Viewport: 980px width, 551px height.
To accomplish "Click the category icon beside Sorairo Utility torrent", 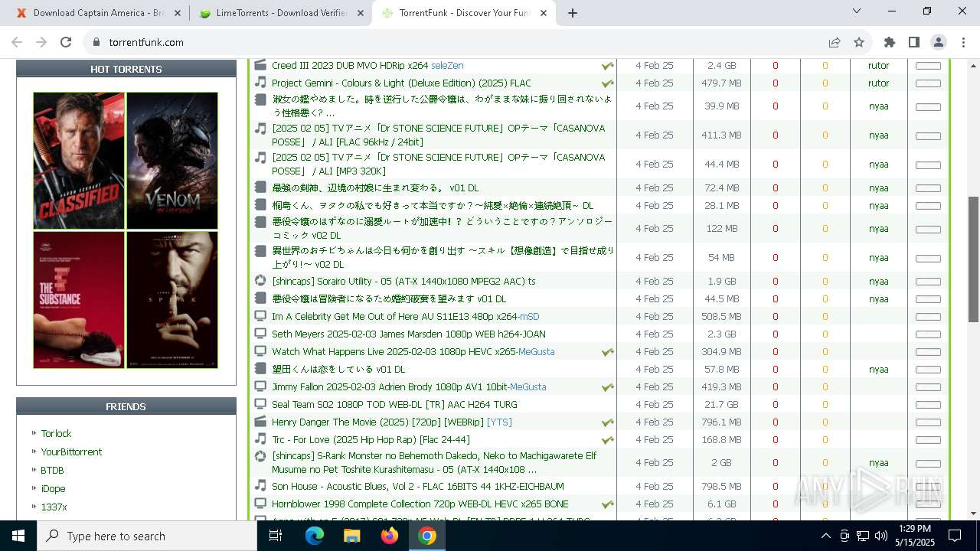I will click(260, 281).
